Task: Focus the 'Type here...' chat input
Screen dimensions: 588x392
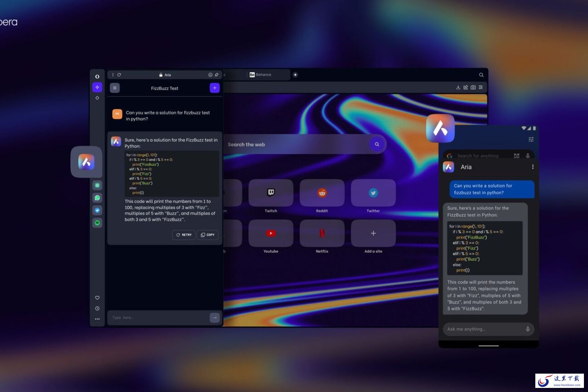Action: tap(158, 318)
